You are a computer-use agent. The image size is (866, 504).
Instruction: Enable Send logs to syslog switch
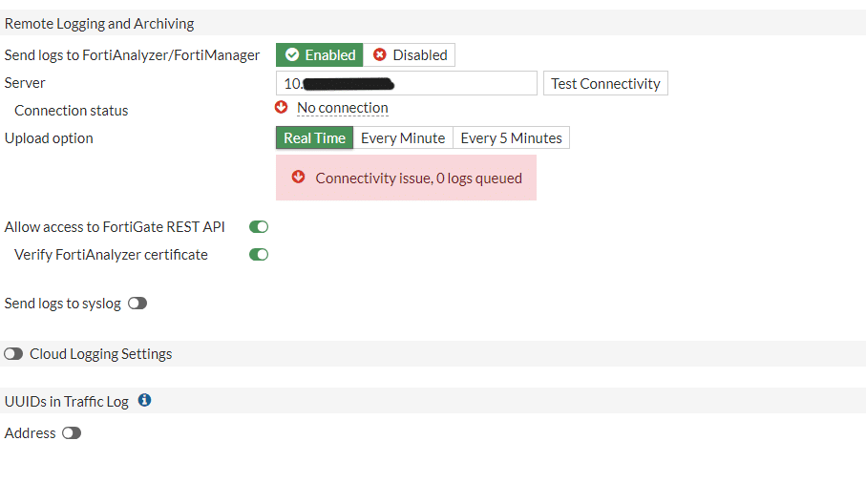(137, 303)
